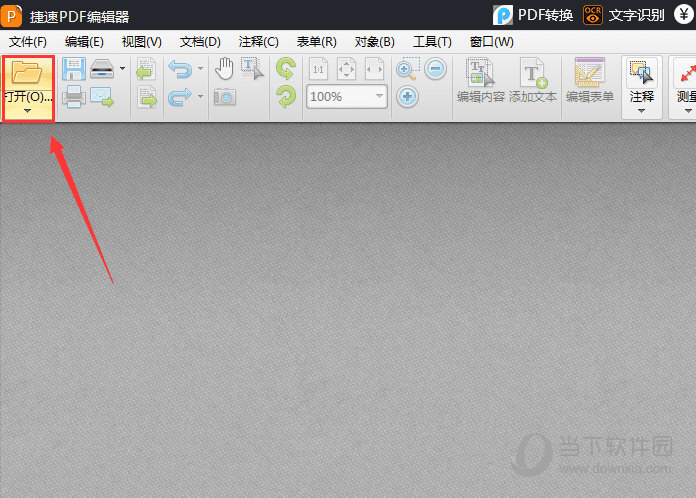Open the 工具(T) menu
696x498 pixels.
(432, 42)
